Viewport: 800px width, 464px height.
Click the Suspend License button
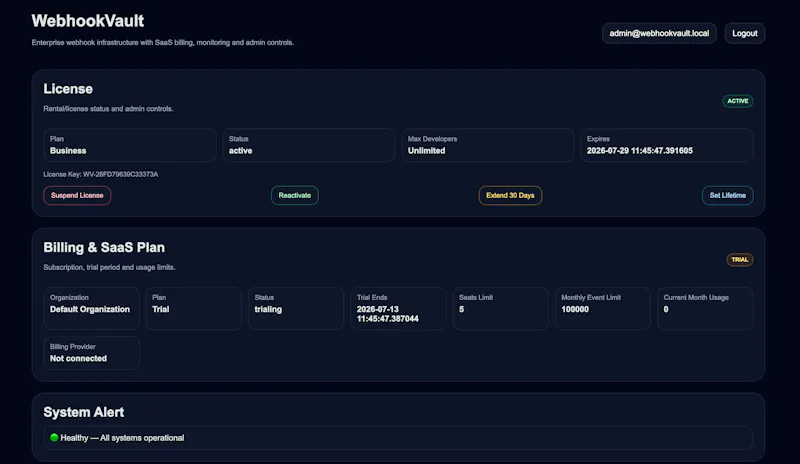77,196
